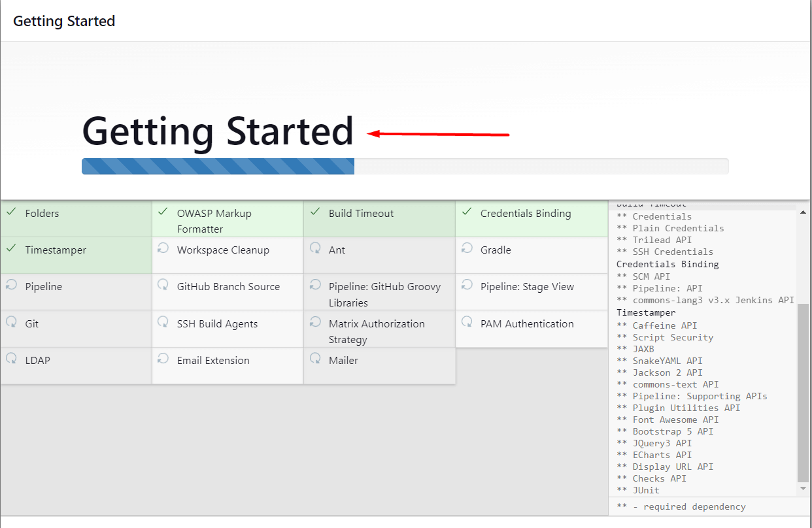
Task: Select the SSH Build Agents plugin label
Action: (217, 324)
